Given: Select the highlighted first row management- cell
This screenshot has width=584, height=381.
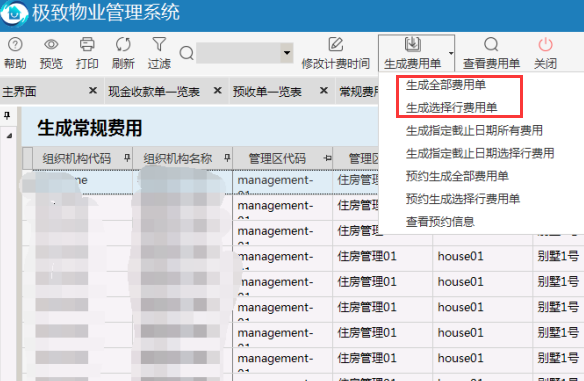Looking at the screenshot, I should (x=282, y=182).
